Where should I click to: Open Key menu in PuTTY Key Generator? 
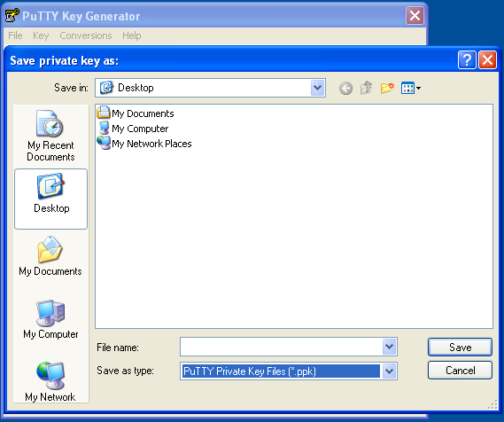[x=41, y=35]
